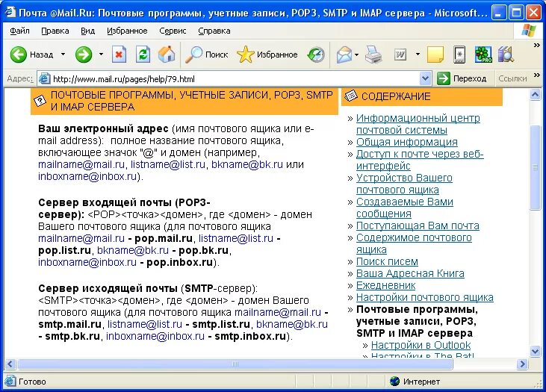Screen dimensions: 546x392
Task: Open Устройство Вашего почтового ящика link
Action: tap(404, 184)
